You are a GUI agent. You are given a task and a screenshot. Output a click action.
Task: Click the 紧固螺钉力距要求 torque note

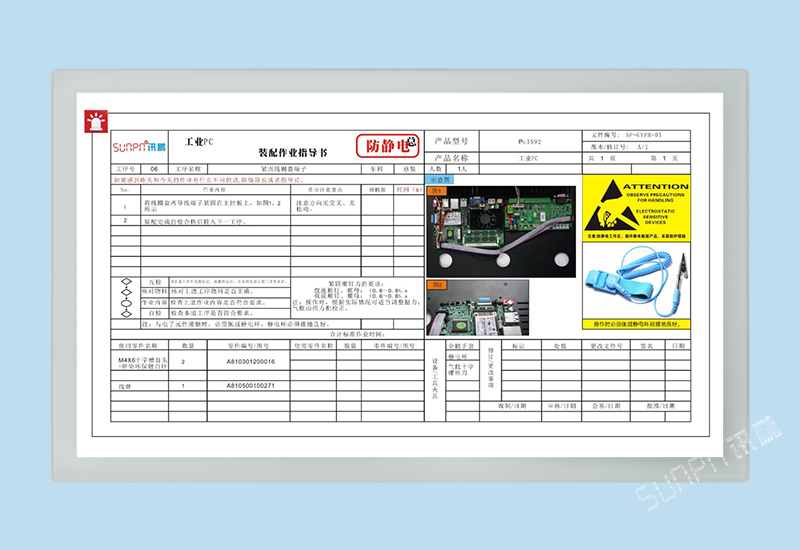pyautogui.click(x=357, y=296)
